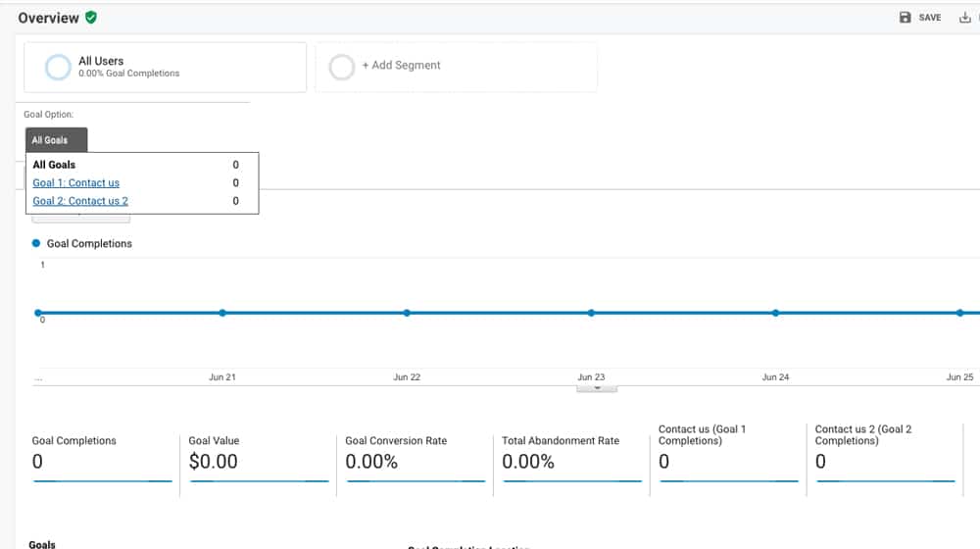Click the first chart data point at zero
Screen dimensions: 980x549
[38, 313]
